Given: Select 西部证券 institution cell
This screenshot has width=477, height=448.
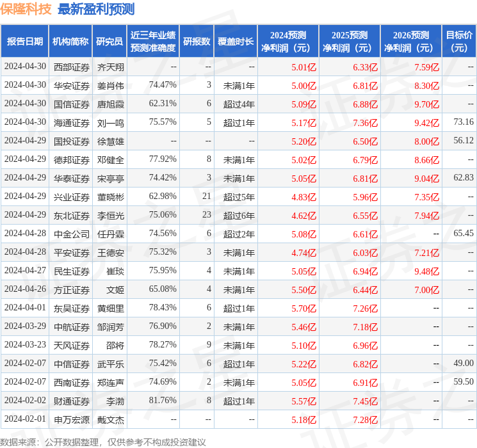Looking at the screenshot, I should tap(72, 67).
